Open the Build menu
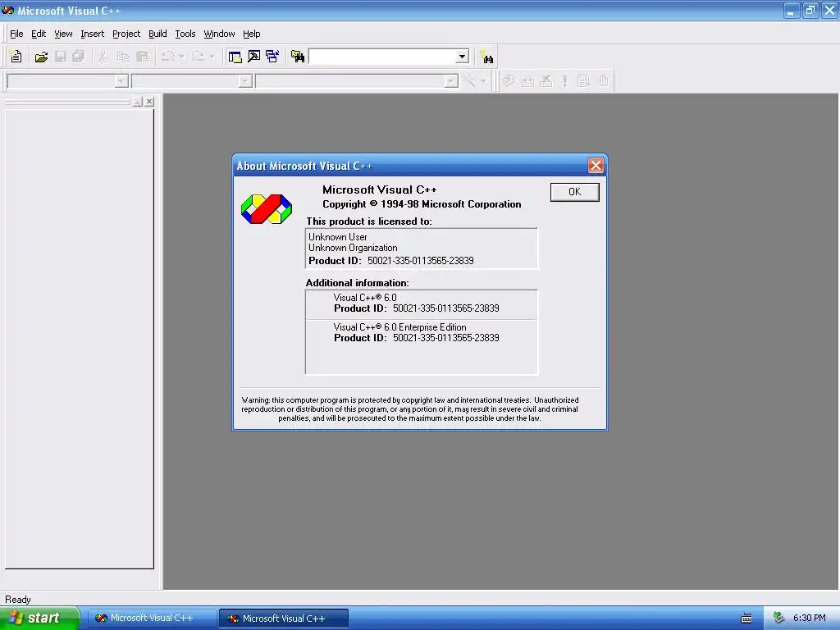 (157, 34)
